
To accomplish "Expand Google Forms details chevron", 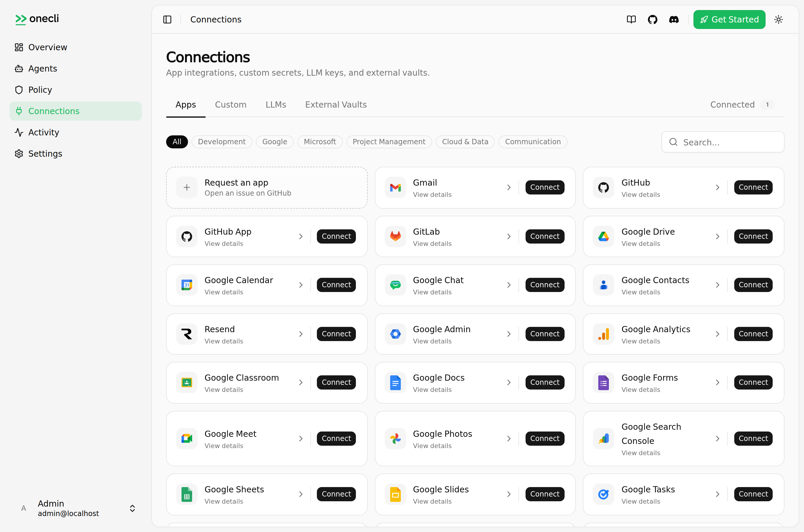I will pos(717,382).
